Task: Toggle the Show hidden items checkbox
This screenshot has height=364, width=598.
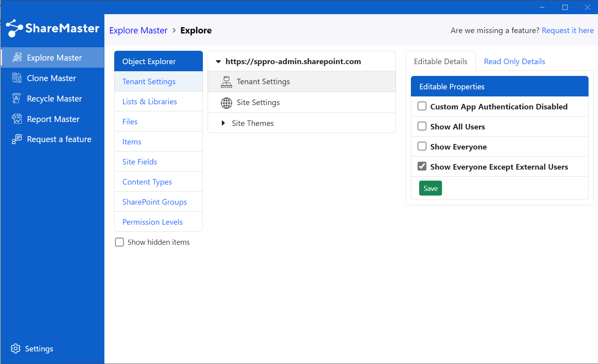Action: [x=119, y=242]
